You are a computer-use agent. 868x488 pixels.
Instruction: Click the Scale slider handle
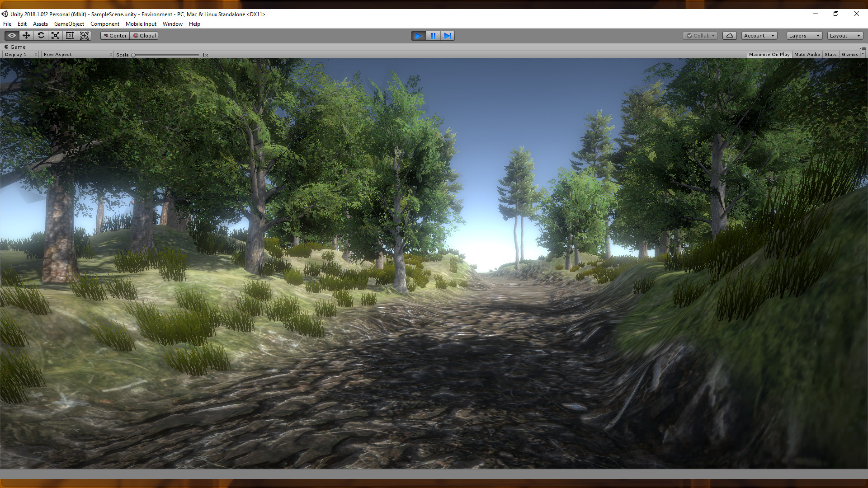[133, 55]
